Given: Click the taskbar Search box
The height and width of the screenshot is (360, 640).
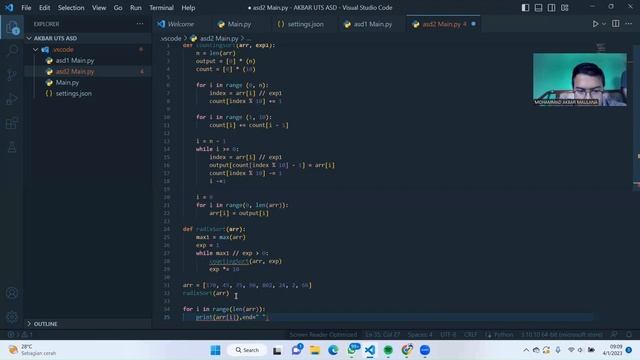Looking at the screenshot, I should [247, 350].
